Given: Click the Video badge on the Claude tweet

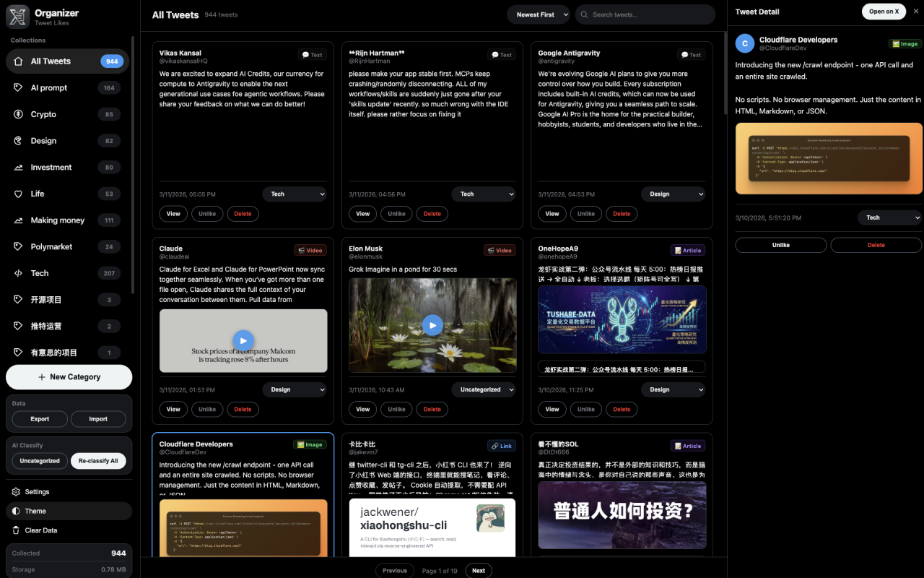Looking at the screenshot, I should [310, 251].
